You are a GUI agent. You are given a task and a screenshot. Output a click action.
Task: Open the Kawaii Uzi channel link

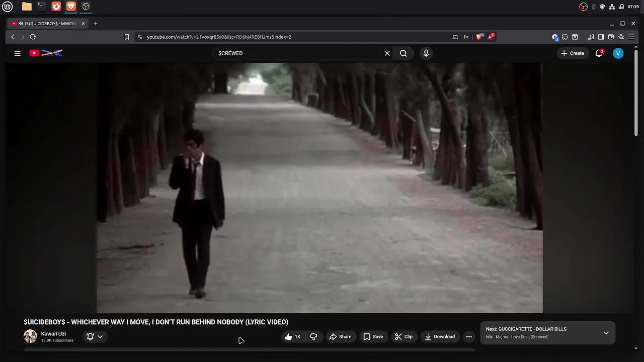coord(53,334)
